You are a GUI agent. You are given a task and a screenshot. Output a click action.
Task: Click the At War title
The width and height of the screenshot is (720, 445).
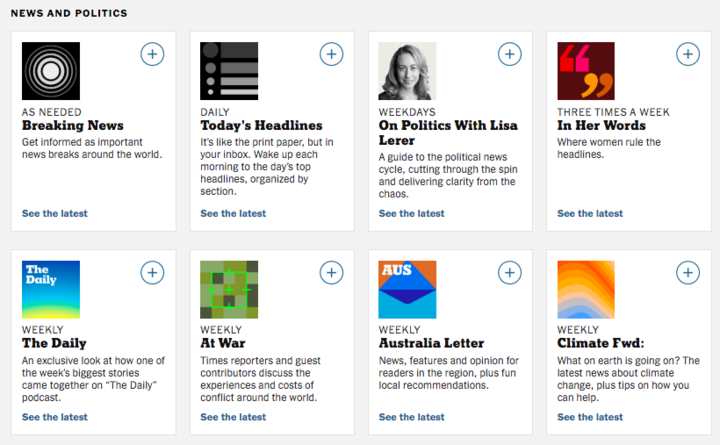pyautogui.click(x=223, y=343)
